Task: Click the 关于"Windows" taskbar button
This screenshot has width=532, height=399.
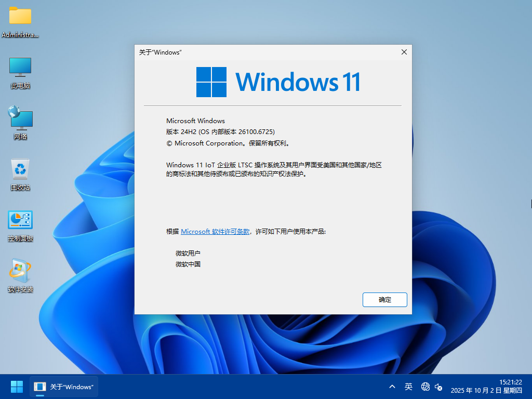Action: point(64,387)
